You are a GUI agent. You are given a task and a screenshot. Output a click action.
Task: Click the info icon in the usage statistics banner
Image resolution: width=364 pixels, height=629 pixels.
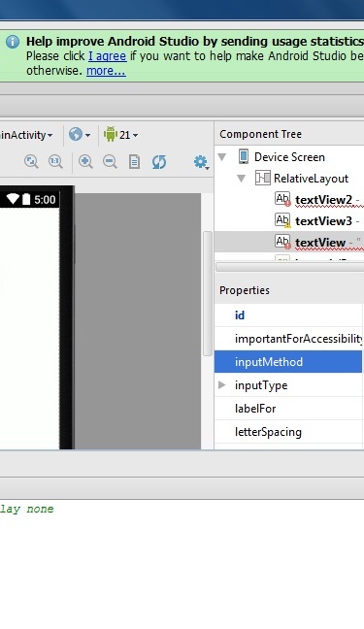coord(13,42)
